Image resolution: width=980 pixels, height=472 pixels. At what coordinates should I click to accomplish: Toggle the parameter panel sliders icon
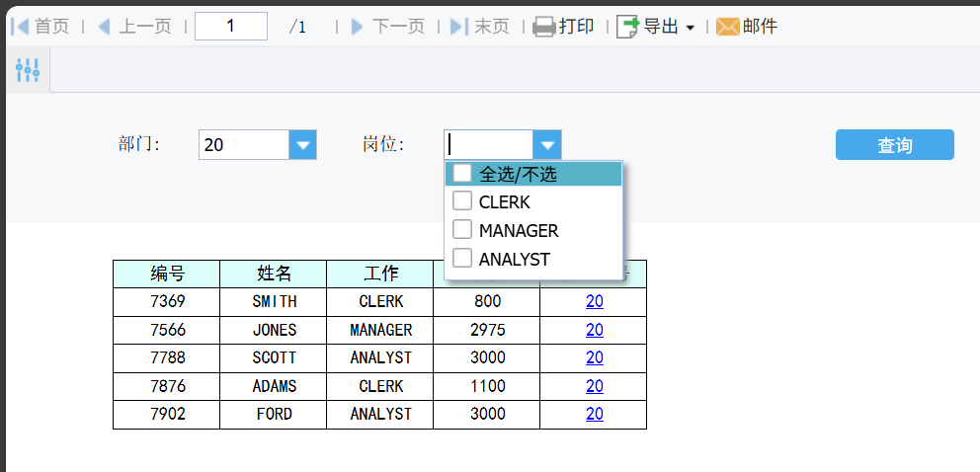(28, 70)
